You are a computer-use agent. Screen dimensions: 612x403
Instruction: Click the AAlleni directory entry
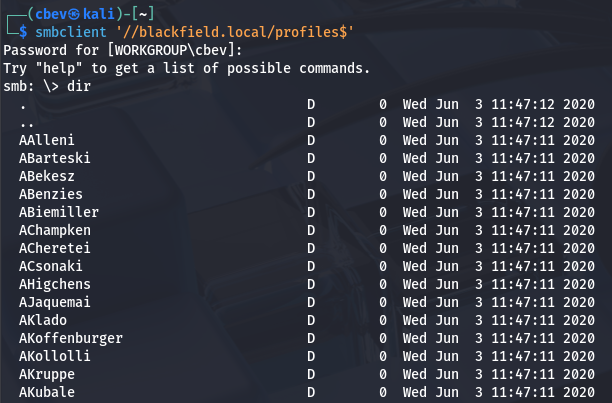coord(46,140)
